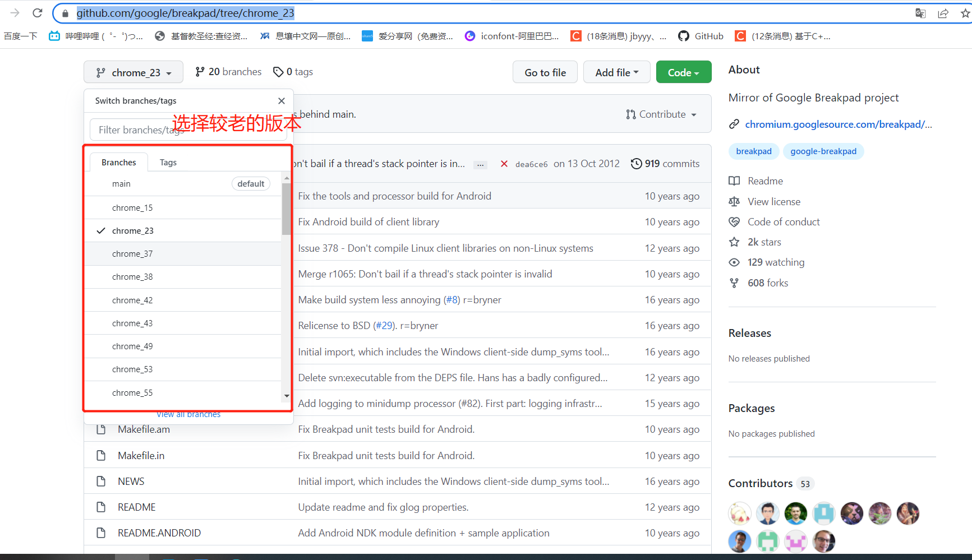Screen dimensions: 972x560
Task: Open history via the 919 commits clock icon
Action: coord(636,163)
